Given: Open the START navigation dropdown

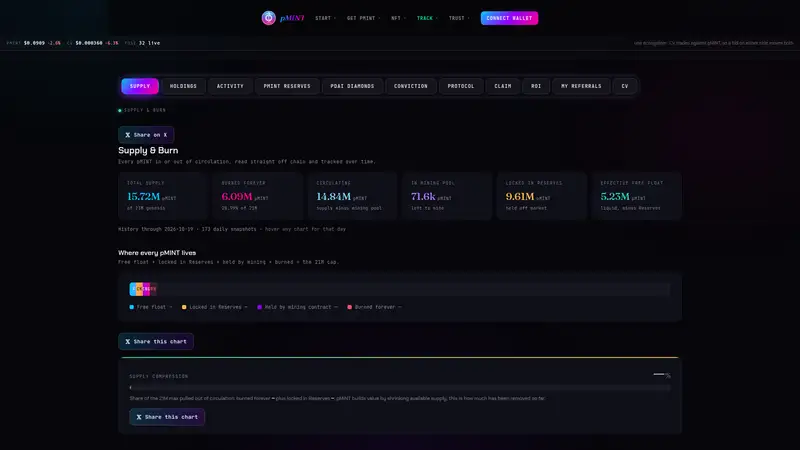Looking at the screenshot, I should coord(325,18).
